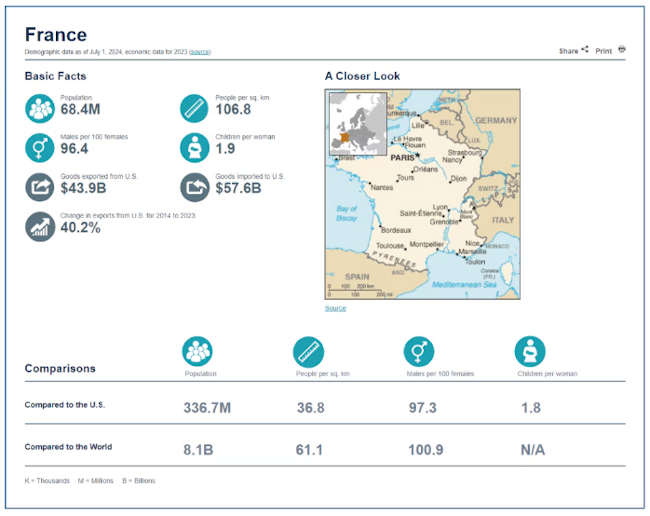Click Paris on the France map
This screenshot has width=650, height=516.
click(405, 158)
